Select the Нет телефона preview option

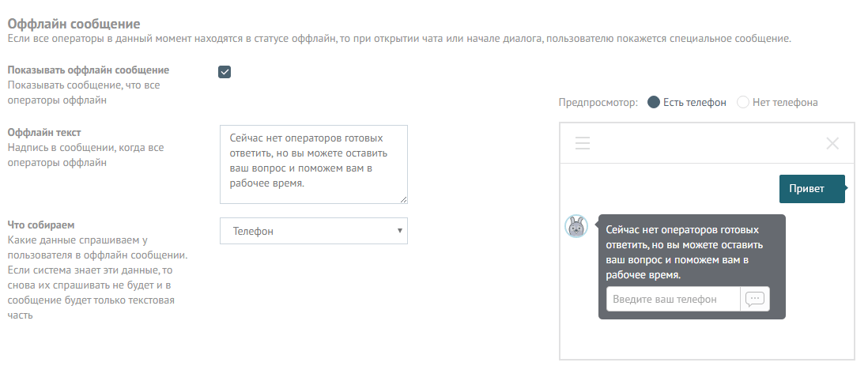(x=777, y=102)
